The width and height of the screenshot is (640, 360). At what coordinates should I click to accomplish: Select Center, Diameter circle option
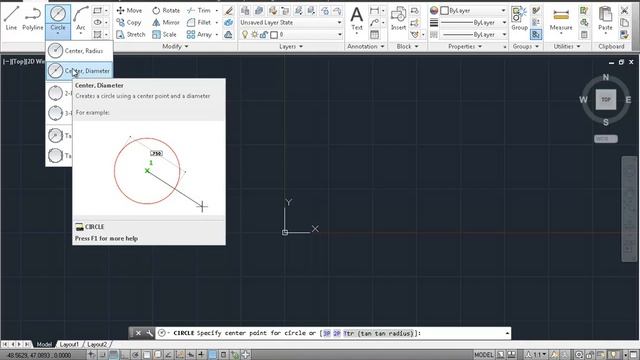click(x=79, y=71)
